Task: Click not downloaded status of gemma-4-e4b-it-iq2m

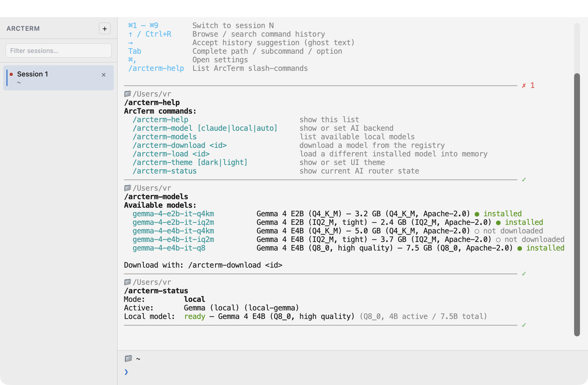Action: 530,240
